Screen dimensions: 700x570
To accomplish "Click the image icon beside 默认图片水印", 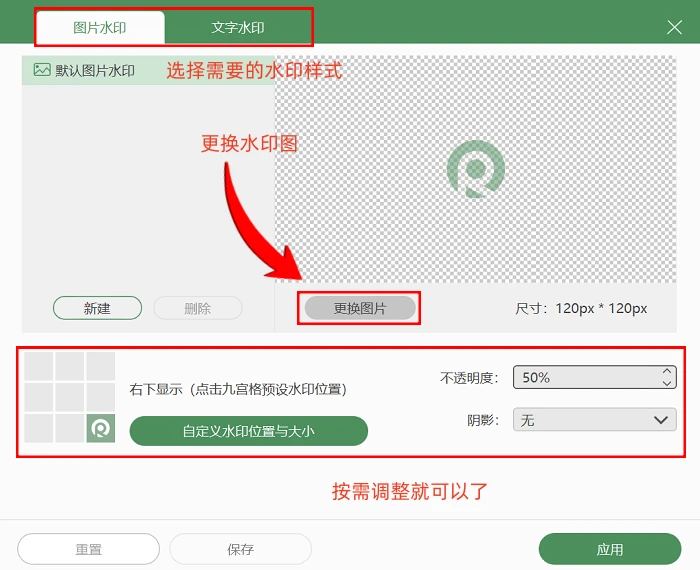I will [x=42, y=70].
